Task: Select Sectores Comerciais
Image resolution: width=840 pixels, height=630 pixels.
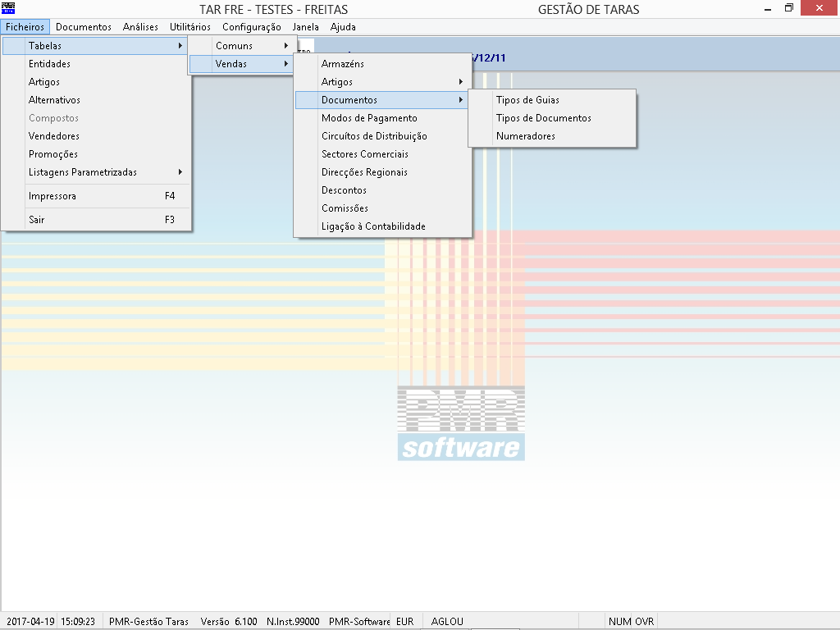Action: pos(382,154)
